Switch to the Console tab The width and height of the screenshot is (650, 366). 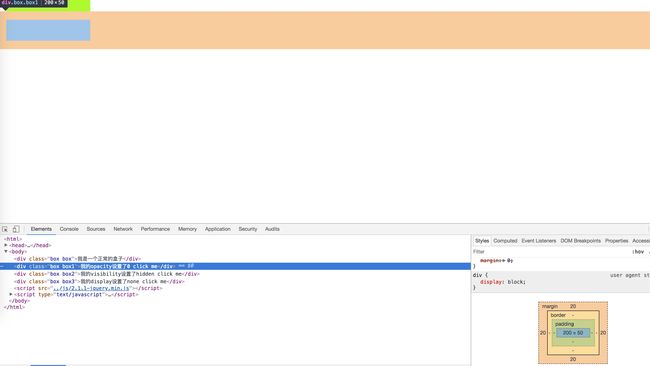[x=69, y=229]
